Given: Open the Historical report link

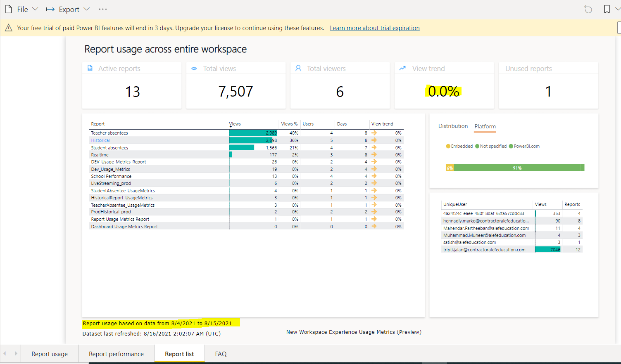Looking at the screenshot, I should (x=100, y=140).
